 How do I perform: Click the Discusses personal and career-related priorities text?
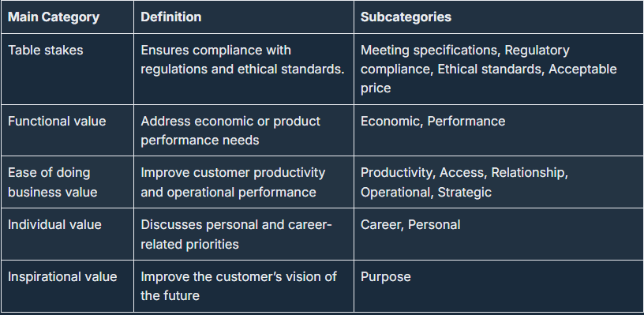[236, 234]
